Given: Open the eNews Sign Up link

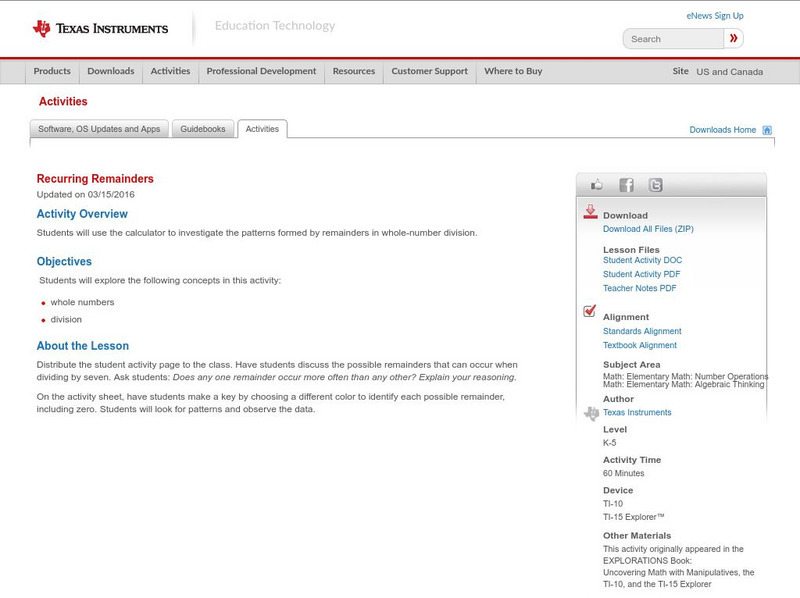Looking at the screenshot, I should tap(715, 16).
